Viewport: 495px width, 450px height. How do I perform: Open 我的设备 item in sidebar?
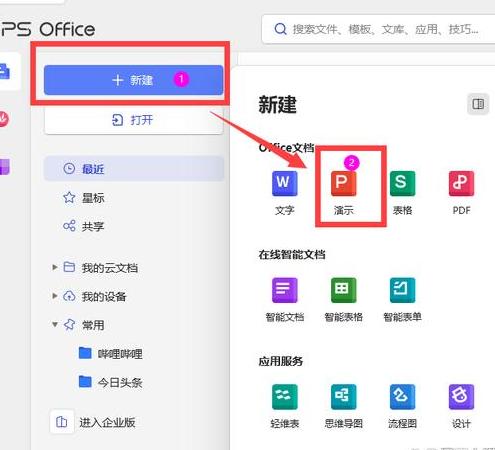click(104, 296)
